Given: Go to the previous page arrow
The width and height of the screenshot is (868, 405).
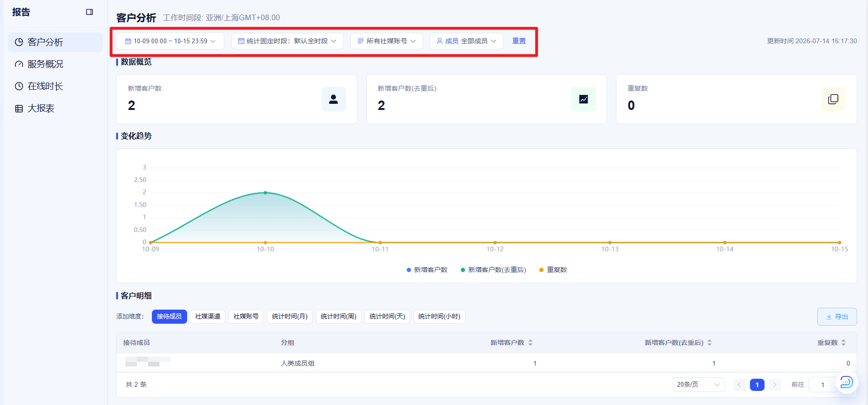Looking at the screenshot, I should pos(739,385).
